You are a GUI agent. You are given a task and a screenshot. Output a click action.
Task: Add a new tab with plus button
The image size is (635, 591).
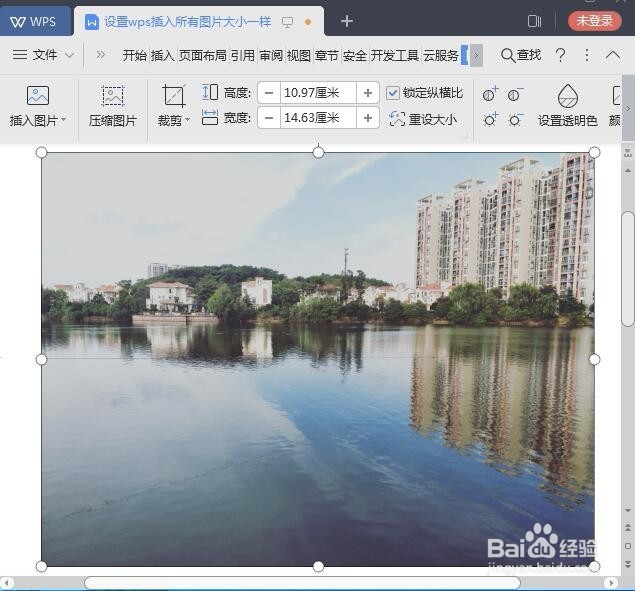click(x=347, y=21)
